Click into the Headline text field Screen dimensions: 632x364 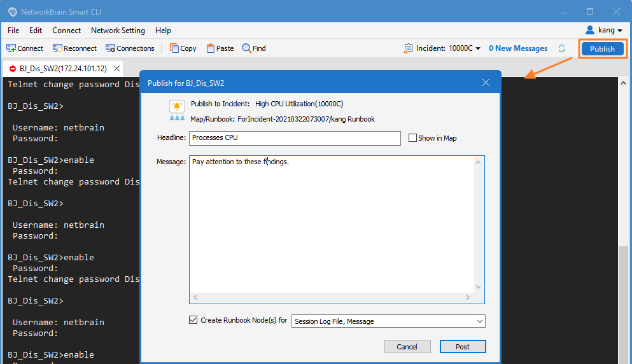coord(295,138)
